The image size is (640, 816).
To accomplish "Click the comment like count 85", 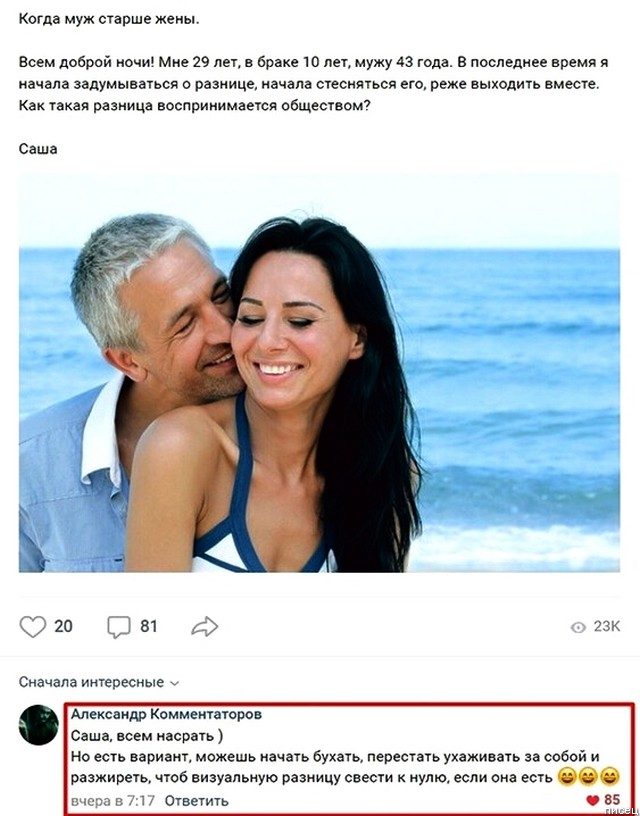I will [x=612, y=800].
